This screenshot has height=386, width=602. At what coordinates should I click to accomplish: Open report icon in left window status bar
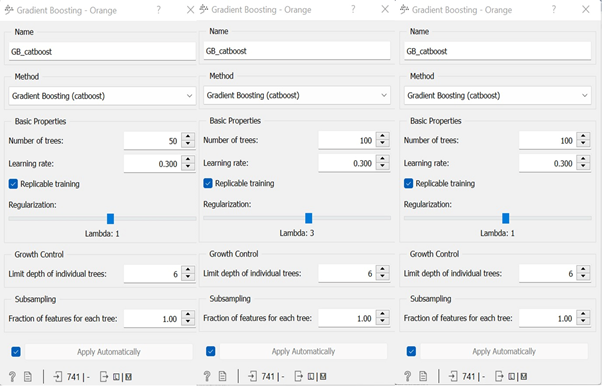click(x=28, y=377)
